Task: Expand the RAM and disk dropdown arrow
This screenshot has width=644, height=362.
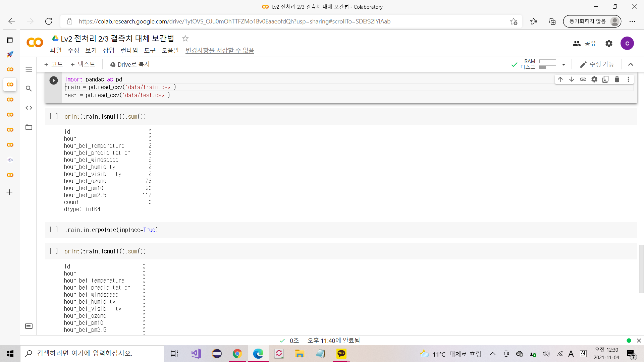Action: click(563, 64)
